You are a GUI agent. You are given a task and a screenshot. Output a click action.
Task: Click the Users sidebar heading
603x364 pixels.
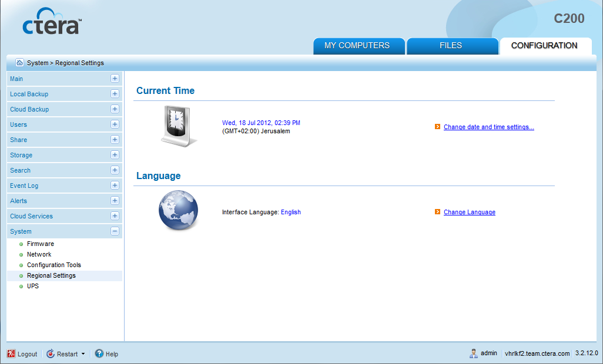pyautogui.click(x=18, y=124)
